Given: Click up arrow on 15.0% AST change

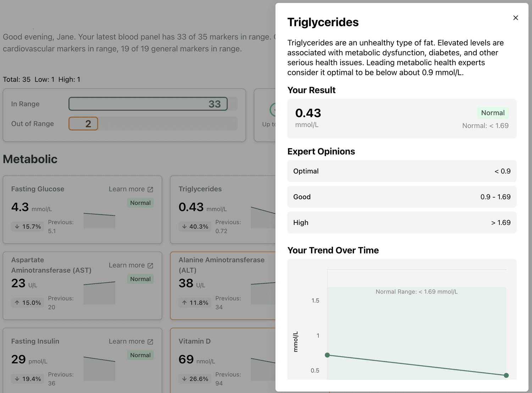Looking at the screenshot, I should click(x=17, y=303).
